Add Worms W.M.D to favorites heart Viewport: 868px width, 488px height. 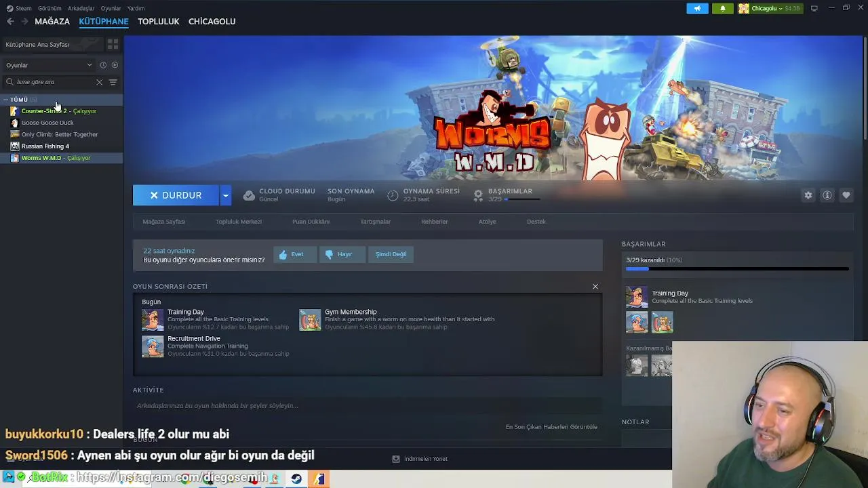[846, 195]
